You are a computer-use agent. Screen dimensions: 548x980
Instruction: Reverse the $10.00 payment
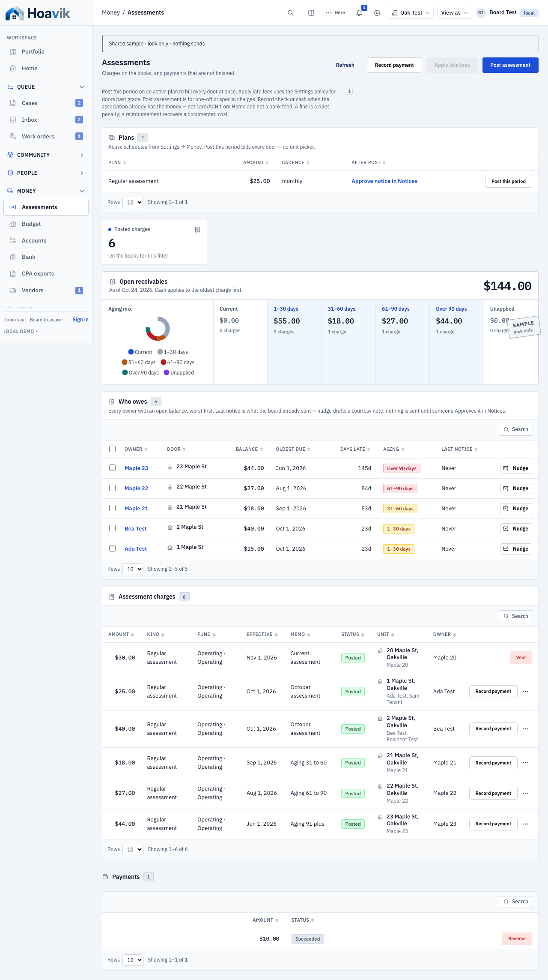tap(517, 938)
